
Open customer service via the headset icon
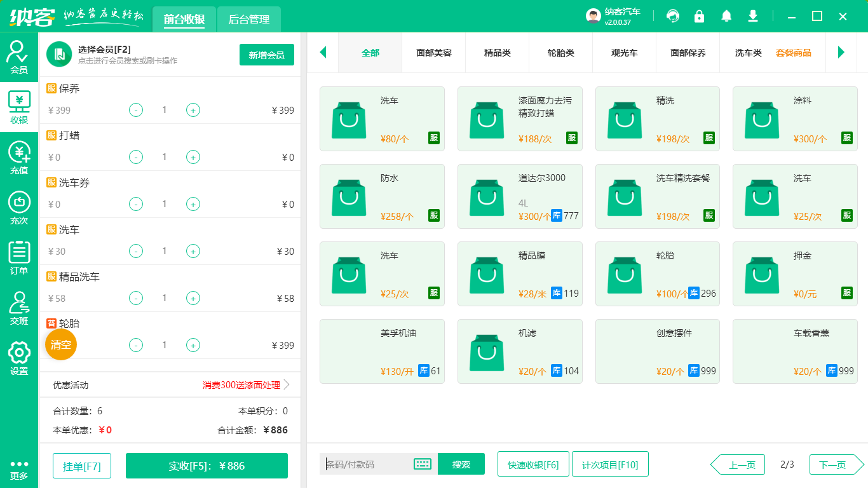[672, 16]
